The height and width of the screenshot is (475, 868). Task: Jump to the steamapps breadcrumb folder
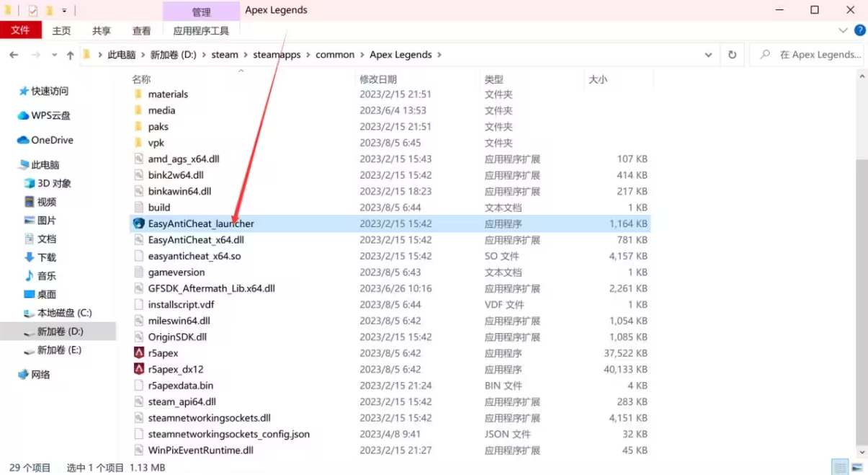point(277,54)
